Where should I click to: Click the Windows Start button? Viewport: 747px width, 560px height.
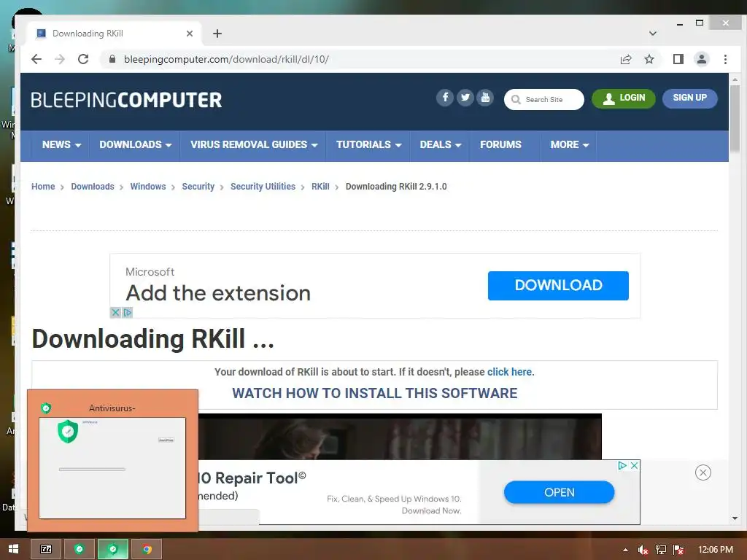coord(13,549)
